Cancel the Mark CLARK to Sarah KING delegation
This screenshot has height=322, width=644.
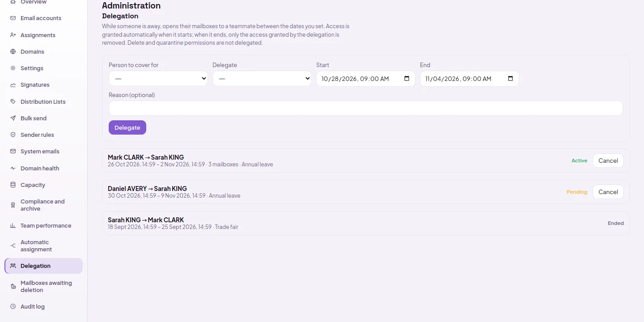click(608, 161)
